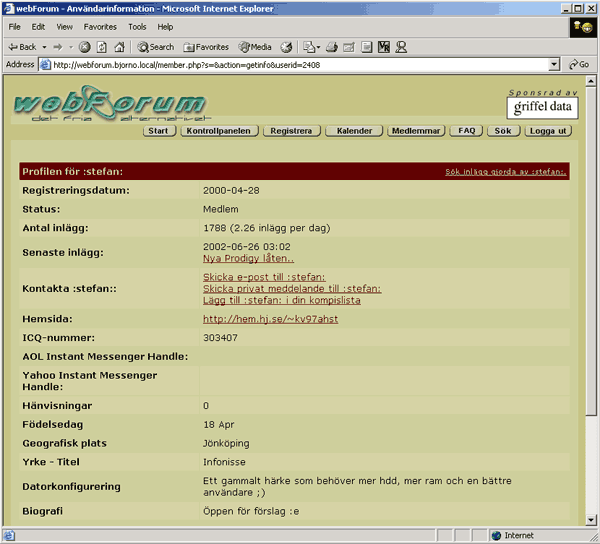The width and height of the screenshot is (600, 544).
Task: Open the Back history dropdown arrow
Action: coord(44,47)
